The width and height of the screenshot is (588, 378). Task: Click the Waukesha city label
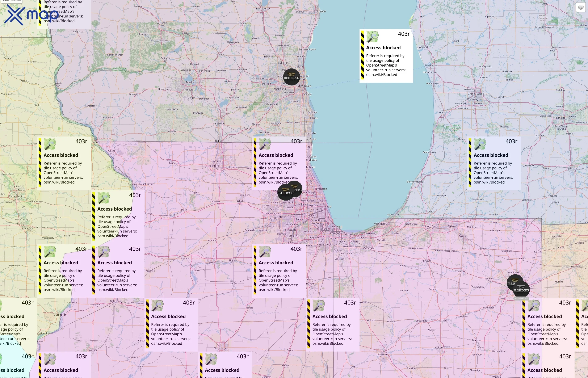[x=280, y=89]
